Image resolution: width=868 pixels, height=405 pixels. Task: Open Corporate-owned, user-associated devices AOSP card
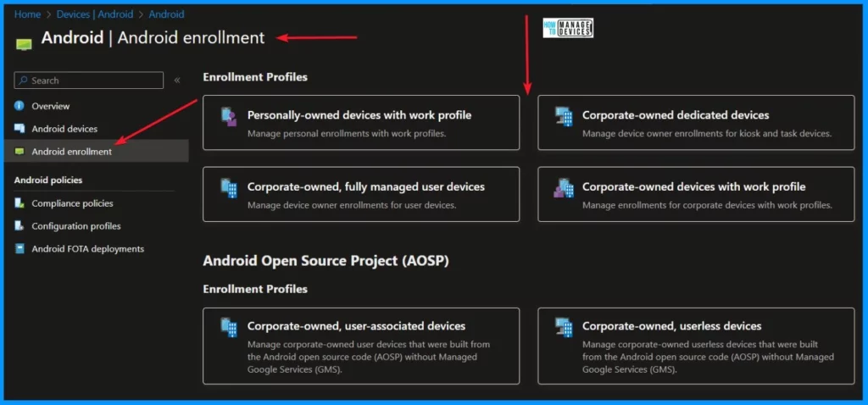[361, 346]
